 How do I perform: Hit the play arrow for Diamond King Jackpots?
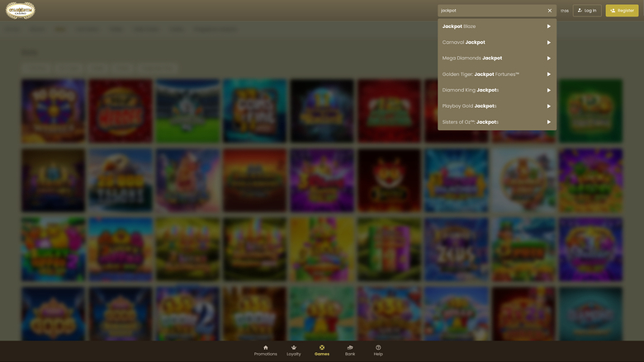549,90
